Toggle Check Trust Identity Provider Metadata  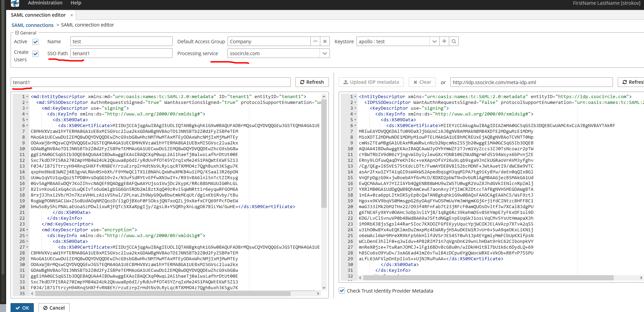(342, 291)
